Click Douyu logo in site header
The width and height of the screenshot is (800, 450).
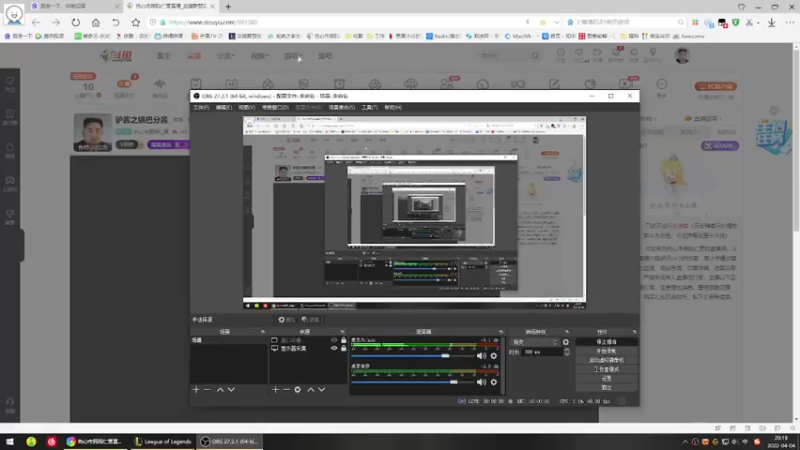point(116,56)
